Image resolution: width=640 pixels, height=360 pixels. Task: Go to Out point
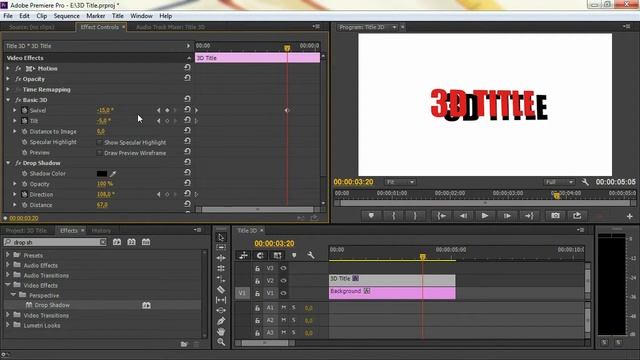[529, 216]
